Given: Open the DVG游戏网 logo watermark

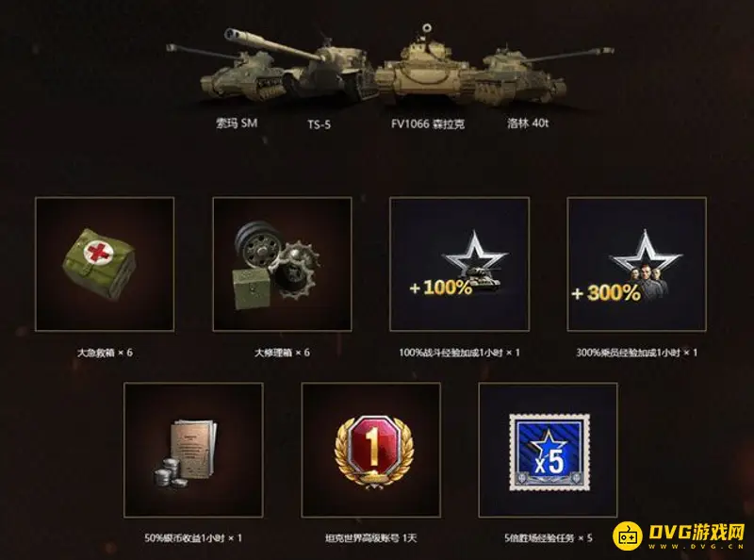Looking at the screenshot, I should click(x=680, y=535).
